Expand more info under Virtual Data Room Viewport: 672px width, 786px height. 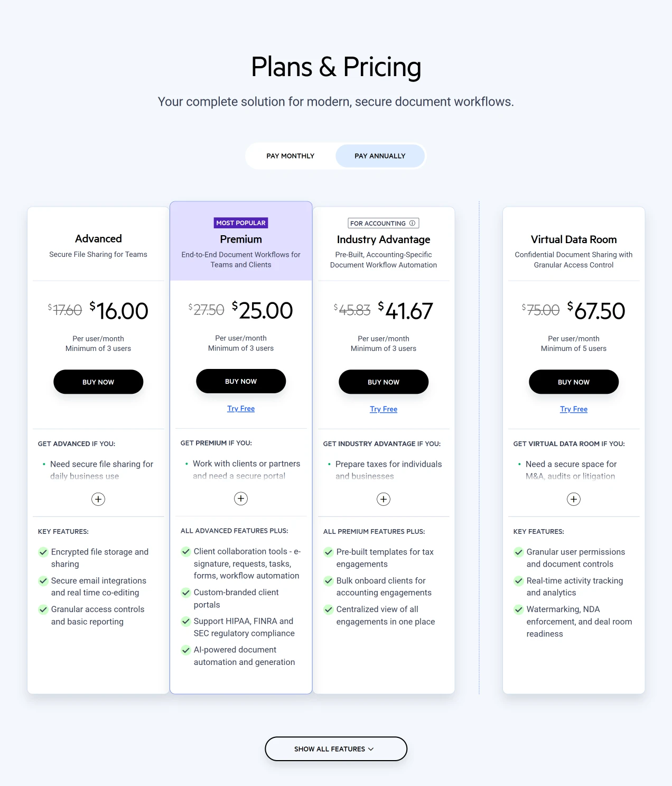point(574,499)
